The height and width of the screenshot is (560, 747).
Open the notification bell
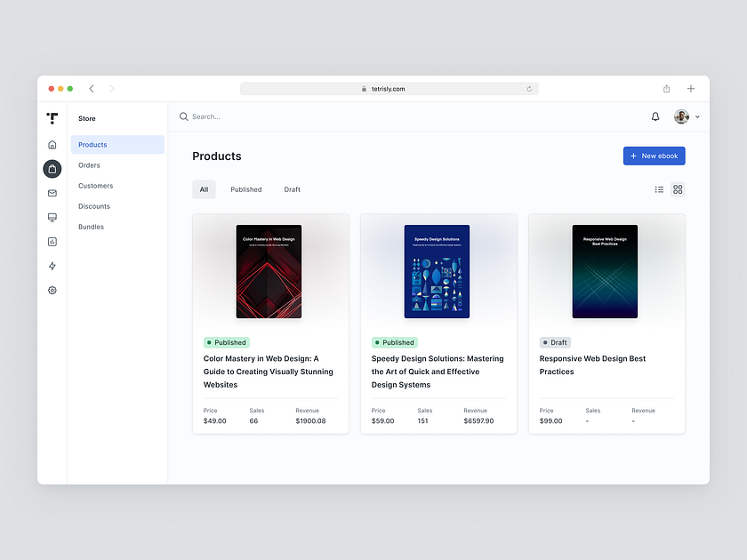tap(655, 116)
